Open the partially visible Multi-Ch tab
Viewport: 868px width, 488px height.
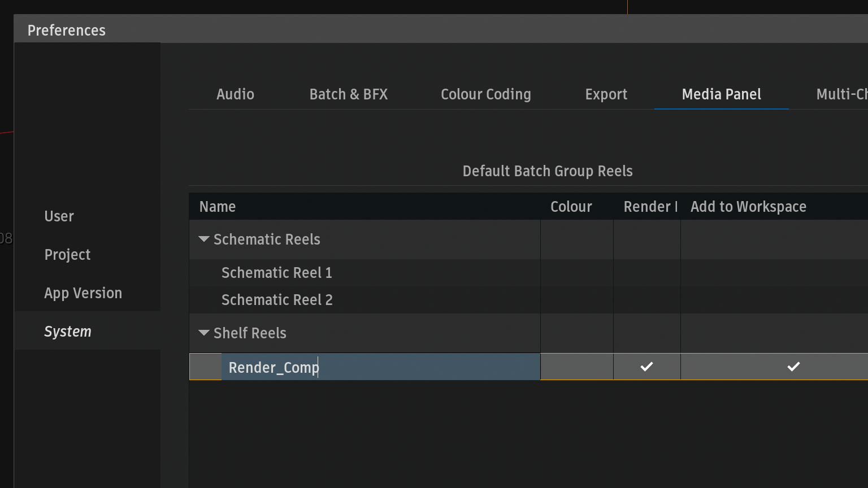coord(841,94)
